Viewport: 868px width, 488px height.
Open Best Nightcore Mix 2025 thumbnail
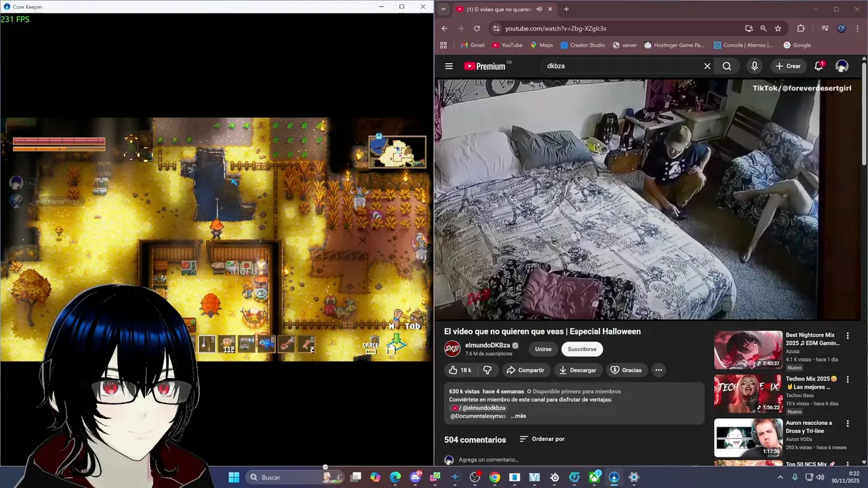click(748, 350)
